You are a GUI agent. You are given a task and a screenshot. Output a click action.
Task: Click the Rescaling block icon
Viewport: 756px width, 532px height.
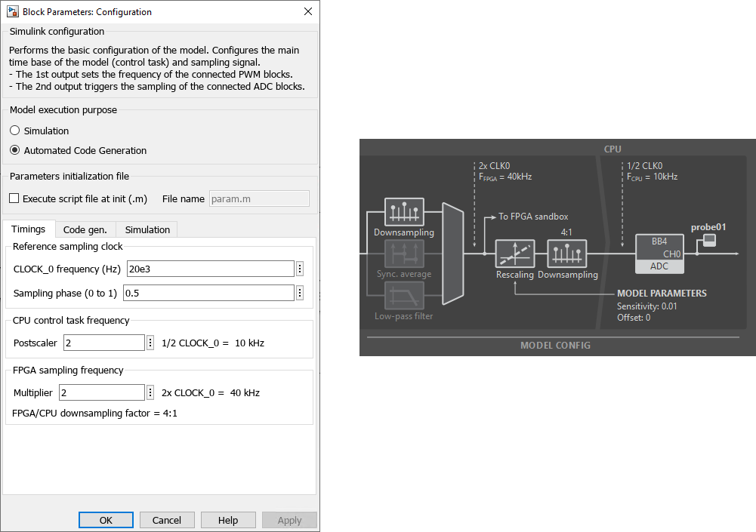(515, 254)
